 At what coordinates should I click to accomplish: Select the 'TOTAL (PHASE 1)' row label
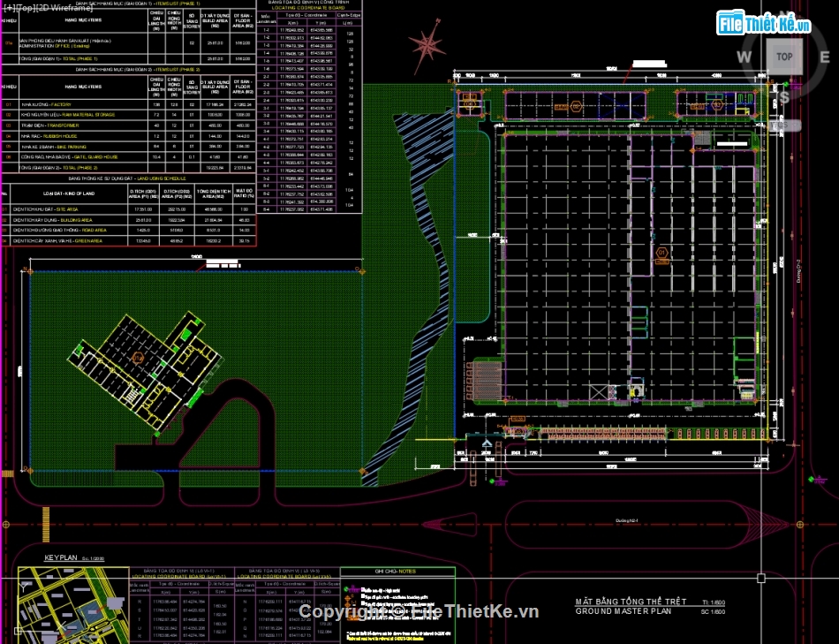80,59
